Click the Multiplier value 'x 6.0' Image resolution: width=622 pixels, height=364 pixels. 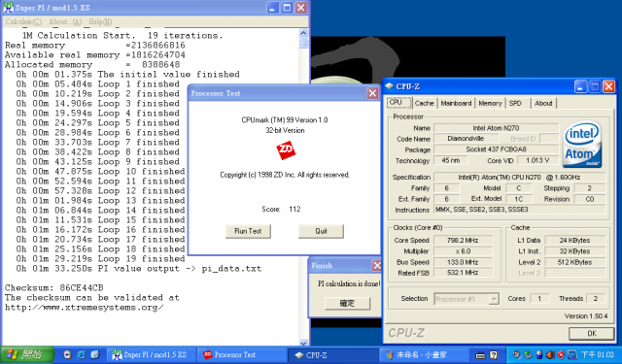point(464,251)
